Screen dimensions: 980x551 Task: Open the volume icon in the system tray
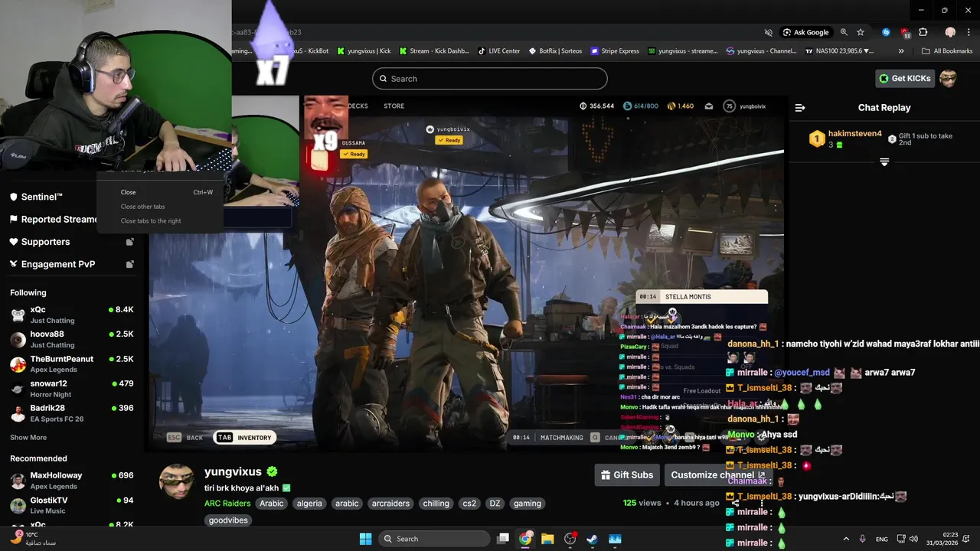coord(913,539)
